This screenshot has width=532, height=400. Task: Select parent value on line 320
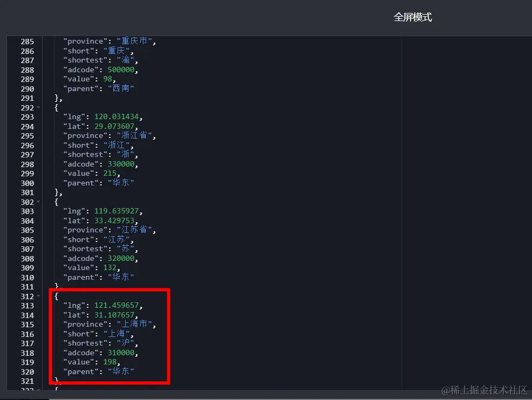121,371
